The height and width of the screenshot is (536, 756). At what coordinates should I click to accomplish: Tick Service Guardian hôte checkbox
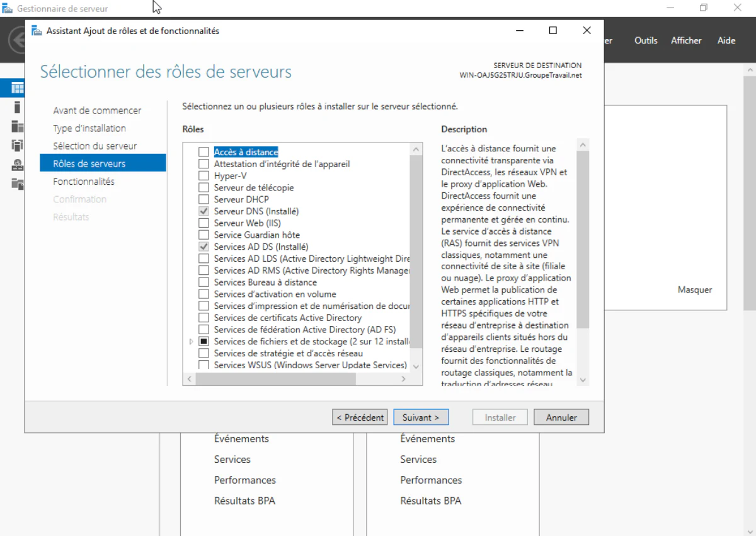point(203,235)
